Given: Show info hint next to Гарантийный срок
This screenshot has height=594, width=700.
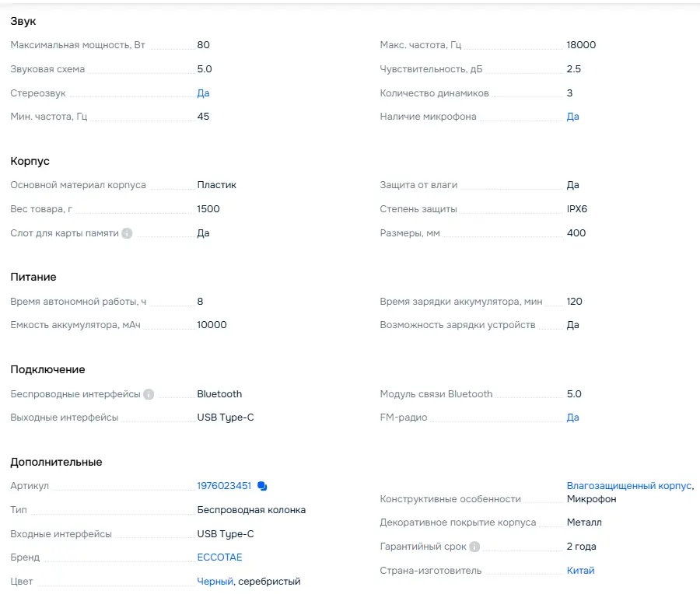Looking at the screenshot, I should pos(474,547).
